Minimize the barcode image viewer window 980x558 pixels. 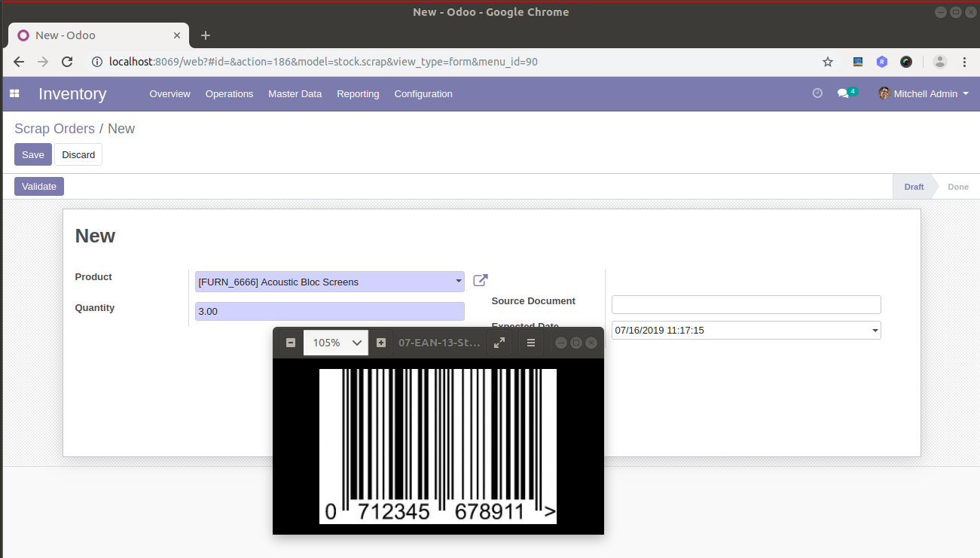click(x=561, y=343)
